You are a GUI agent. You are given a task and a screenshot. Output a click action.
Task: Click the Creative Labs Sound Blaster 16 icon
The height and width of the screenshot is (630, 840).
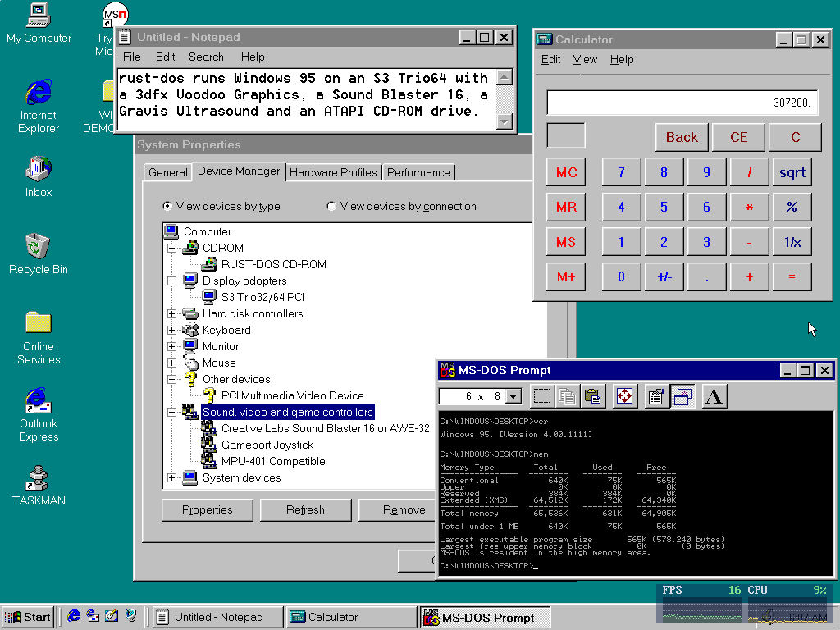click(x=209, y=428)
